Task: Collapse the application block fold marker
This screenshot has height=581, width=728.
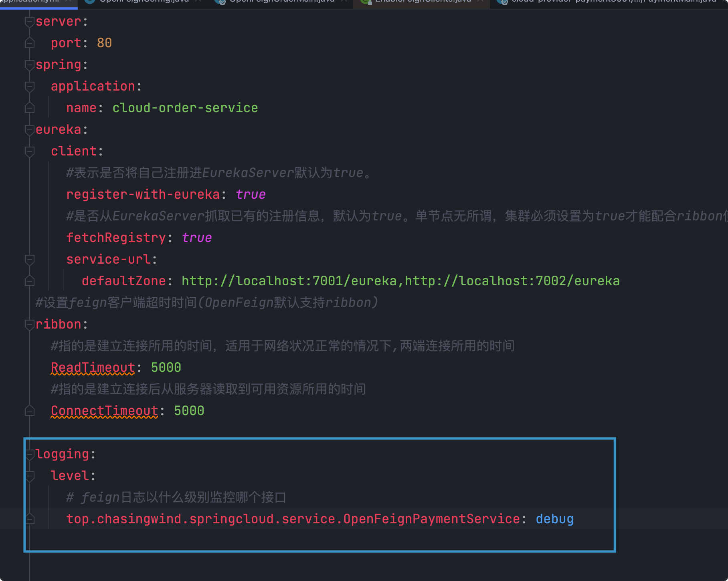Action: [x=29, y=87]
